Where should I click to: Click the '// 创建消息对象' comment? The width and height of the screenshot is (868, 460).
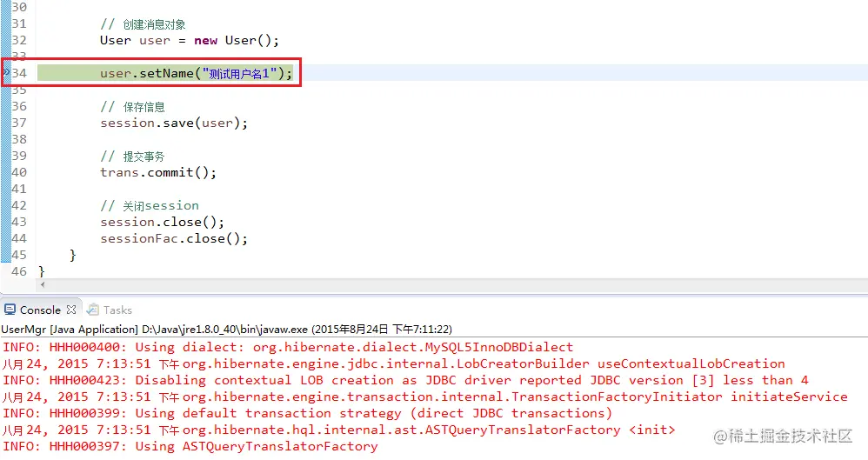(x=143, y=24)
